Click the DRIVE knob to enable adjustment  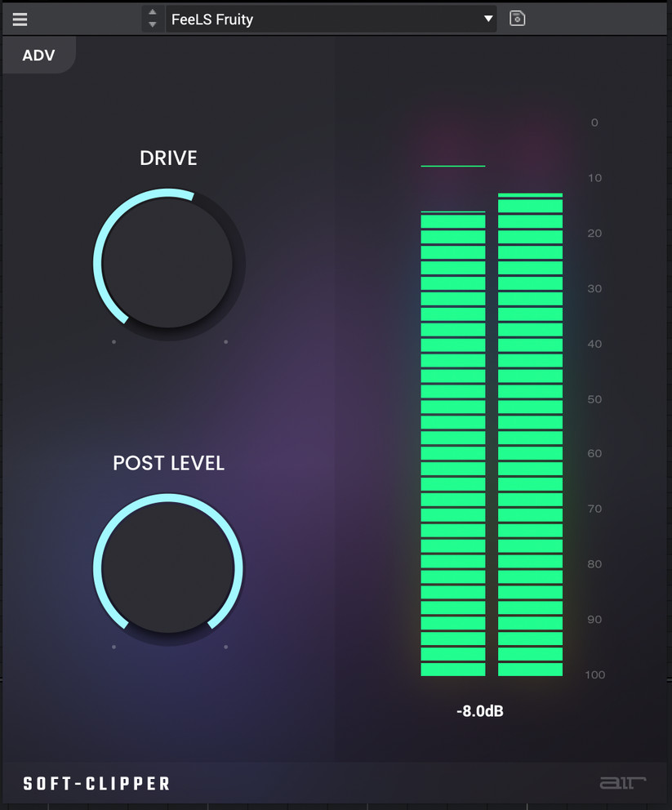click(167, 261)
